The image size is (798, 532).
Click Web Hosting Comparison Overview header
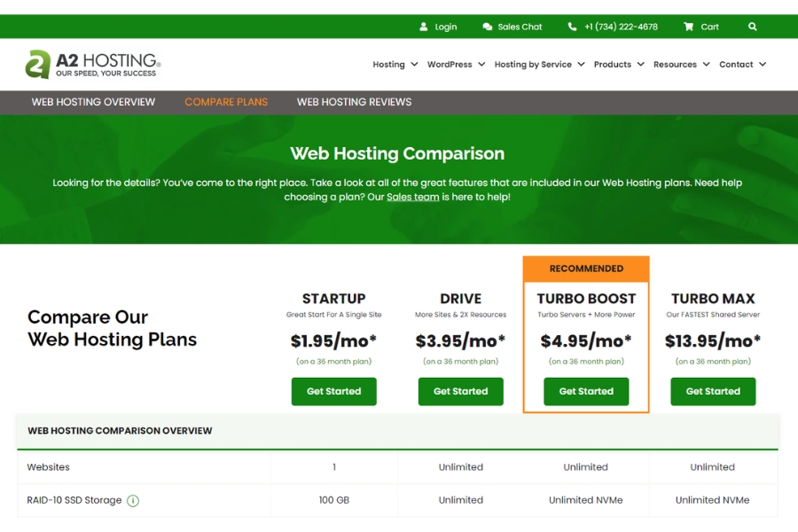120,431
